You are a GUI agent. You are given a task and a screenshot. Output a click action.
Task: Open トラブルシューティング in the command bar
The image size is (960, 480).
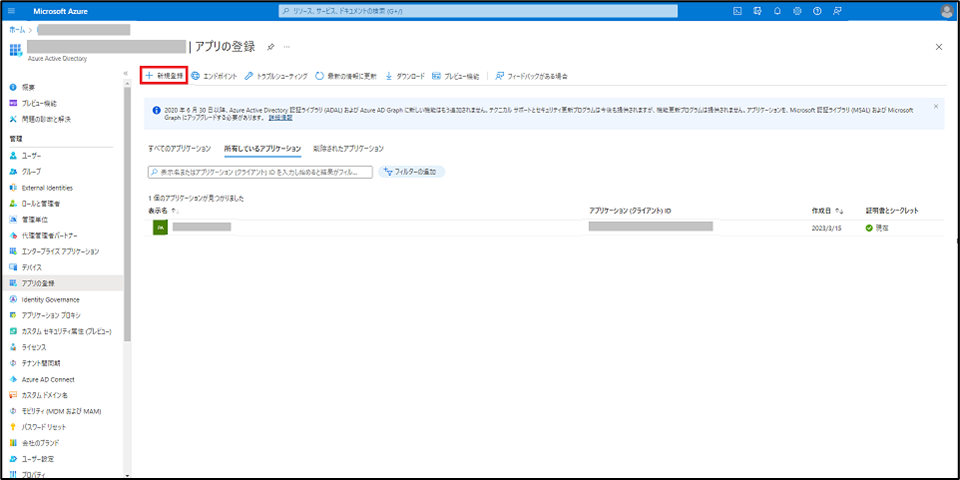pyautogui.click(x=276, y=76)
